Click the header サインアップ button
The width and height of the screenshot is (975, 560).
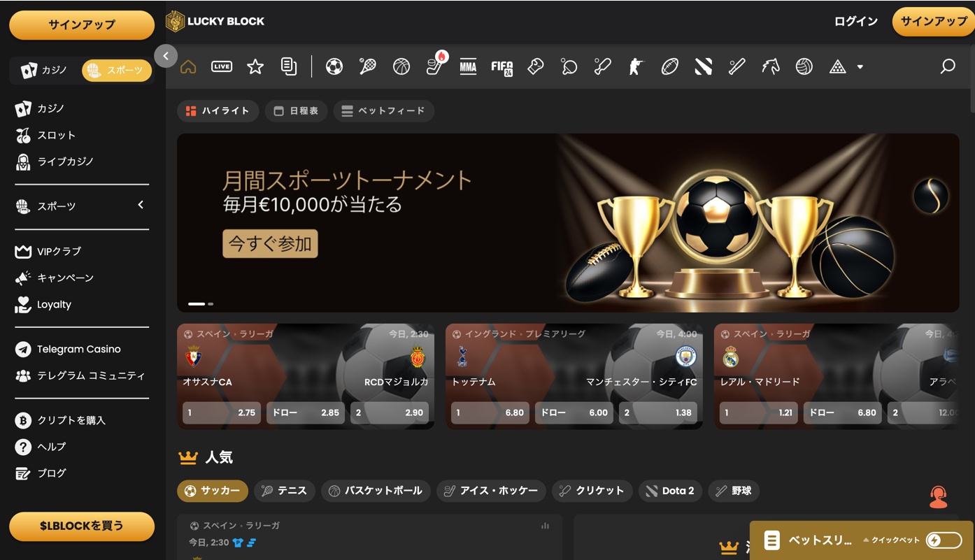(934, 22)
